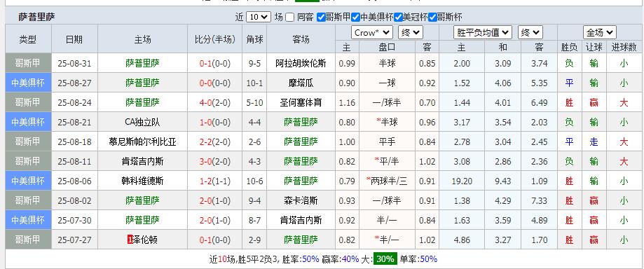
Task: Open home team 肯塔吉内斯 on 25-08-11
Action: tap(142, 161)
